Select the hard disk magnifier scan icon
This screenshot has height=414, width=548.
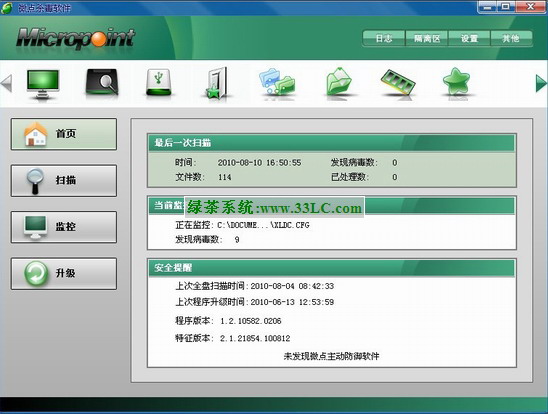(102, 82)
